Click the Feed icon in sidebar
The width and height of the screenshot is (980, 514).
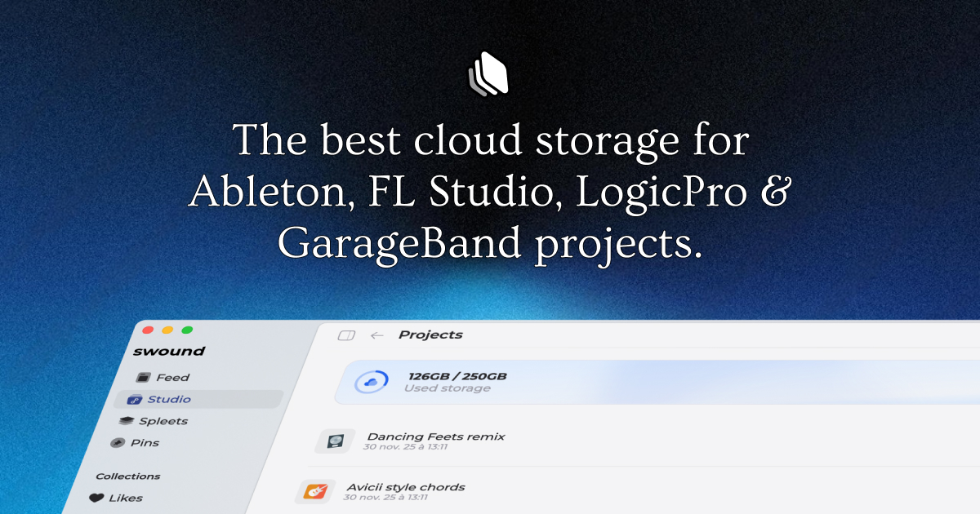click(x=144, y=378)
